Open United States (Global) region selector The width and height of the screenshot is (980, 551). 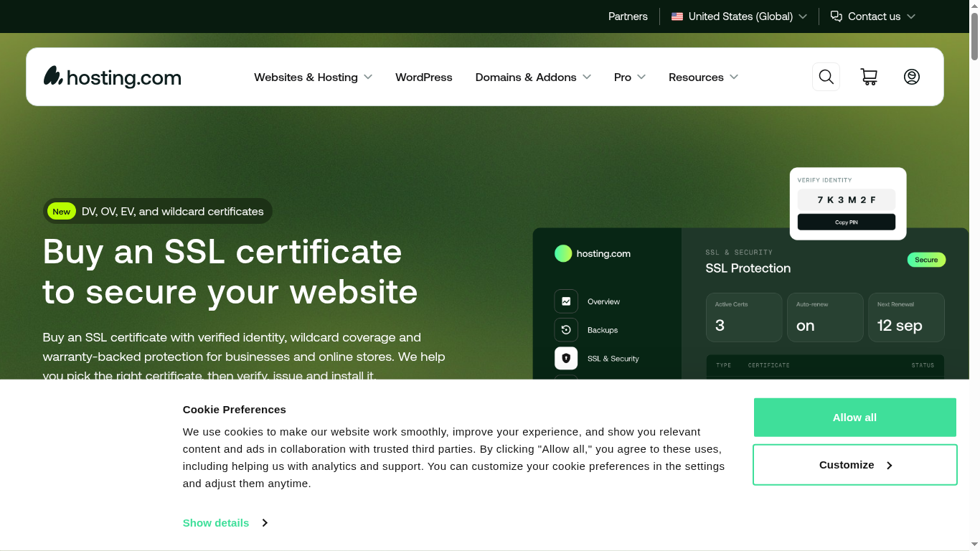(739, 17)
